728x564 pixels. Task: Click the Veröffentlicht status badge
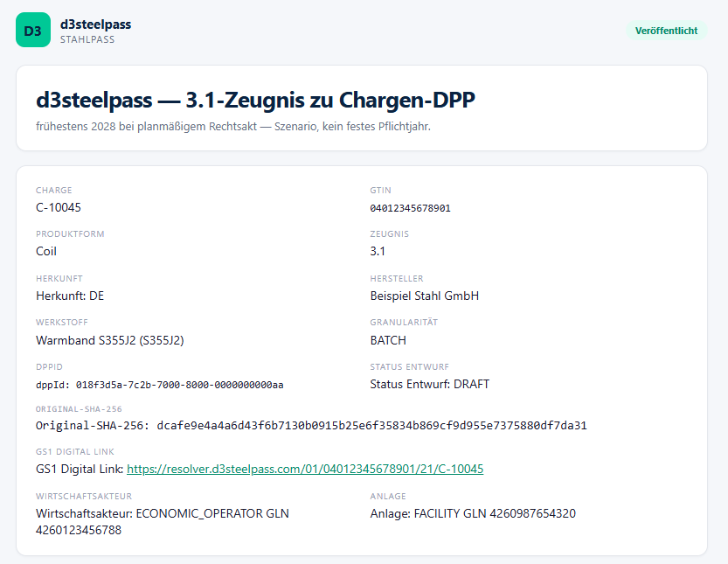coord(666,31)
